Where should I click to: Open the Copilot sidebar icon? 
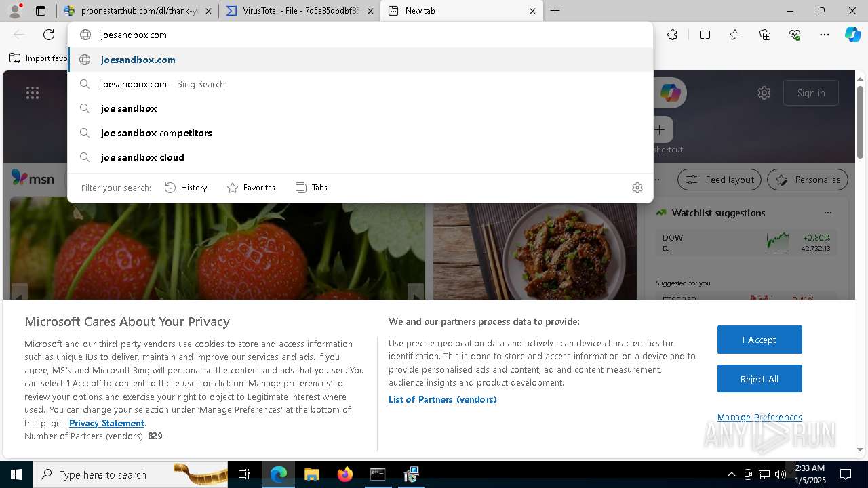pyautogui.click(x=852, y=35)
